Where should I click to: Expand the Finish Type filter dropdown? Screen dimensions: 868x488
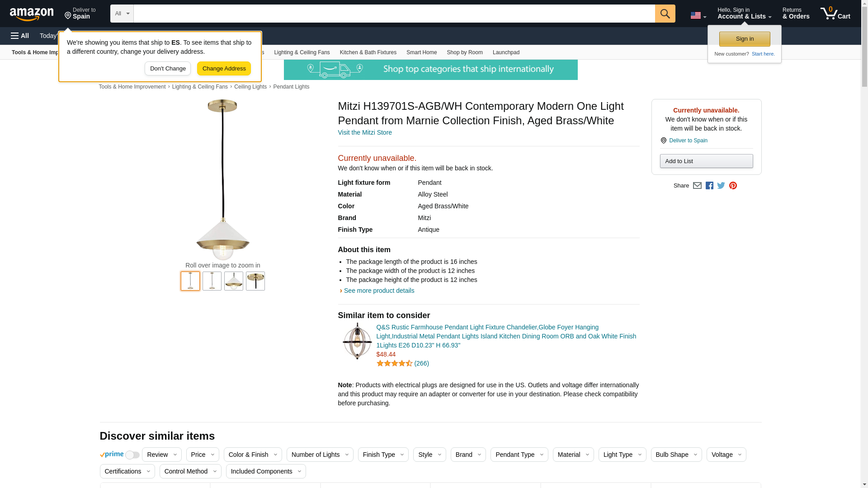[x=383, y=455]
